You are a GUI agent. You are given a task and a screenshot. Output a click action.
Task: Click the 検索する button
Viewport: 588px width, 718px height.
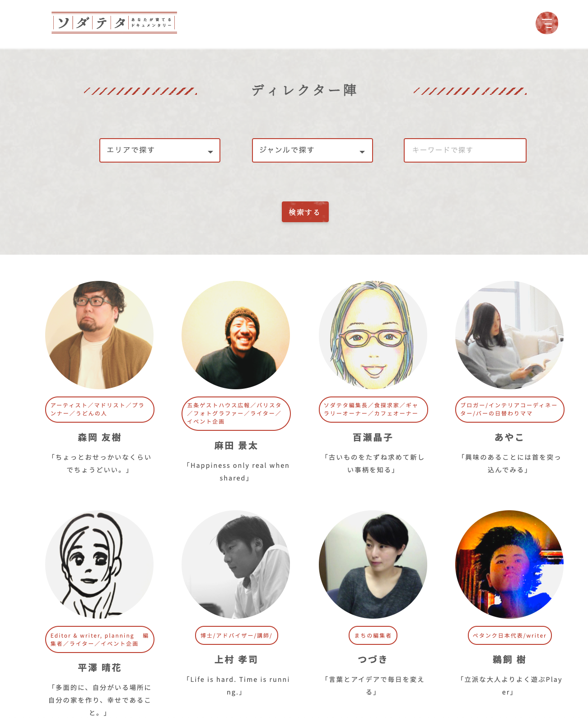(x=305, y=212)
